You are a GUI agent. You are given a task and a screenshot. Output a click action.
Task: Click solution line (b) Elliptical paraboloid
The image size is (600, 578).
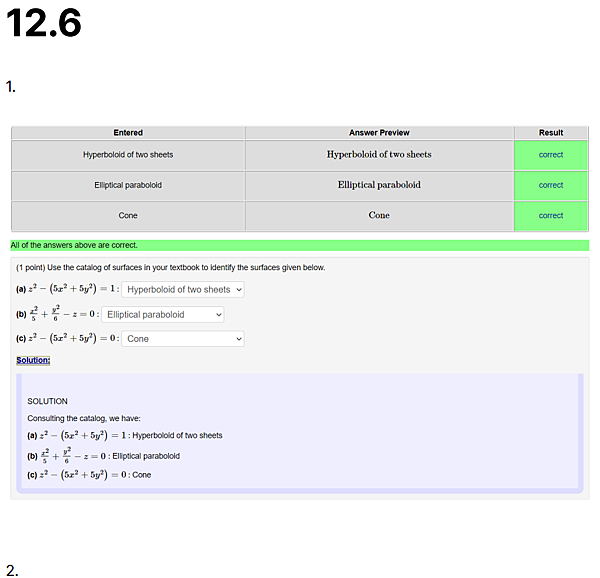point(103,456)
